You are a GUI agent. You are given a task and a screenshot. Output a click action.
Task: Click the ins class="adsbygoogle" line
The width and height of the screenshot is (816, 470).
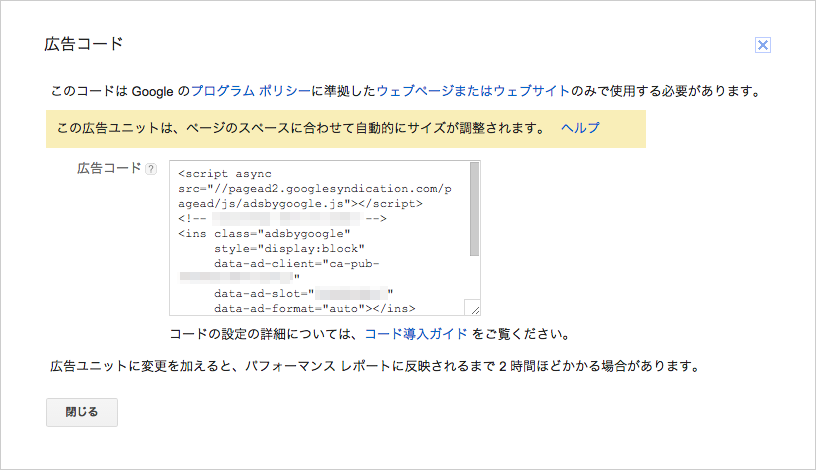[x=264, y=234]
